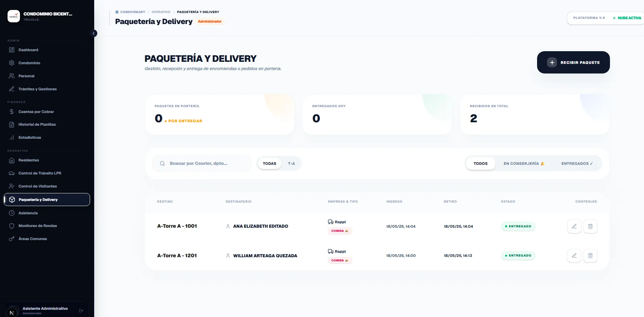The image size is (644, 317).
Task: Filter by EN CONSERJERÍA status
Action: coord(524,163)
